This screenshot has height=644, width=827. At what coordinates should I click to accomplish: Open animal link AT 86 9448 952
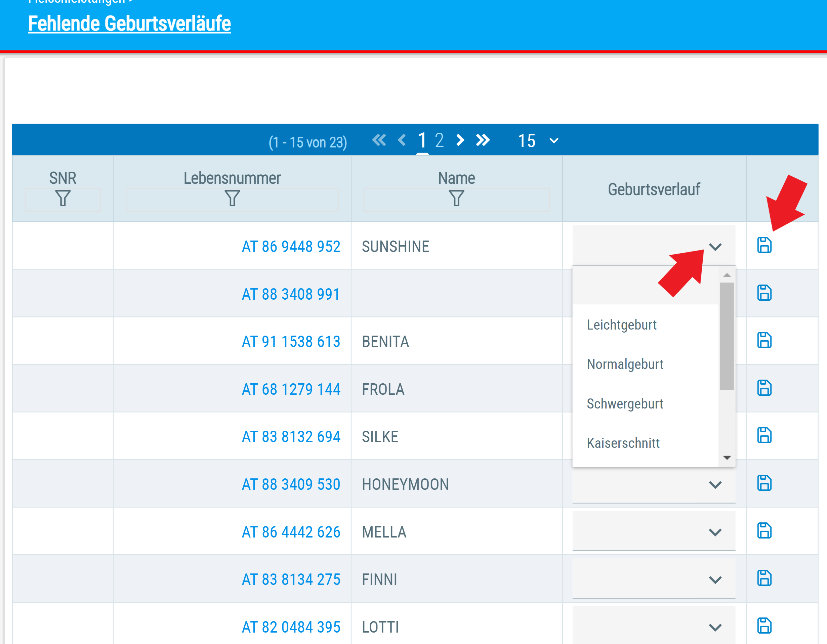click(291, 247)
